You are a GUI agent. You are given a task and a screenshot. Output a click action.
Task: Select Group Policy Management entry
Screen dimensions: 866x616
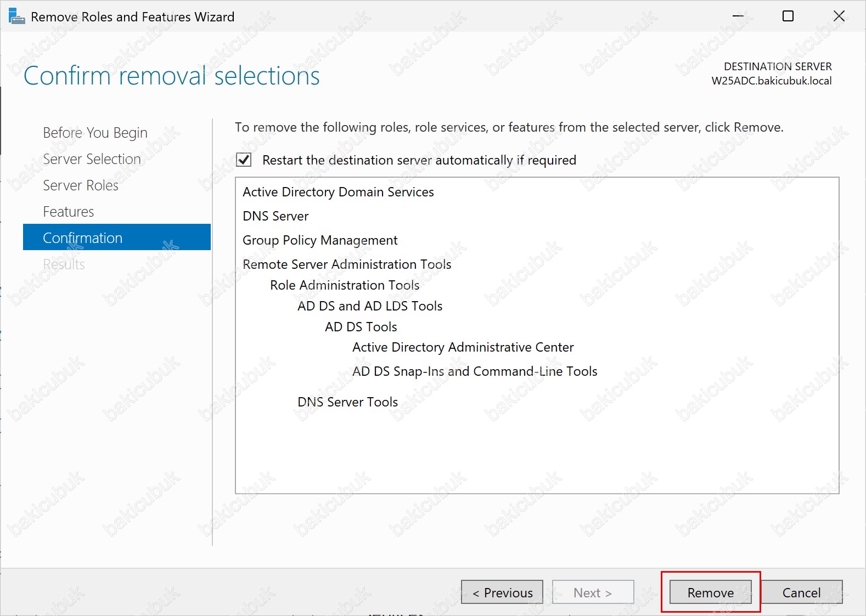coord(320,240)
